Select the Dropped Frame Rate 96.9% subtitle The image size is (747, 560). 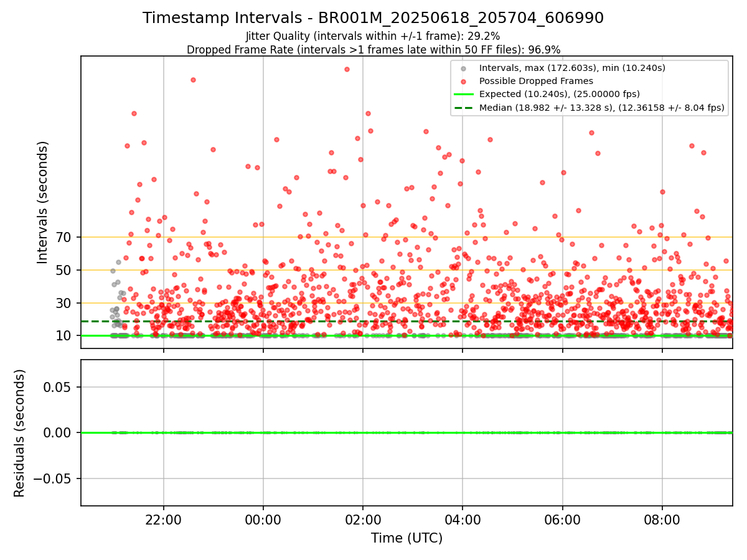pos(373,50)
